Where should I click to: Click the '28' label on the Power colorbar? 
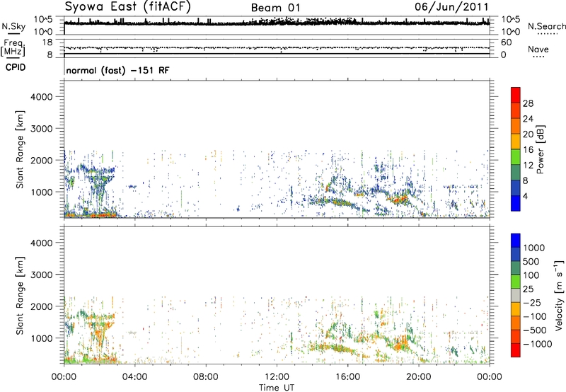528,103
